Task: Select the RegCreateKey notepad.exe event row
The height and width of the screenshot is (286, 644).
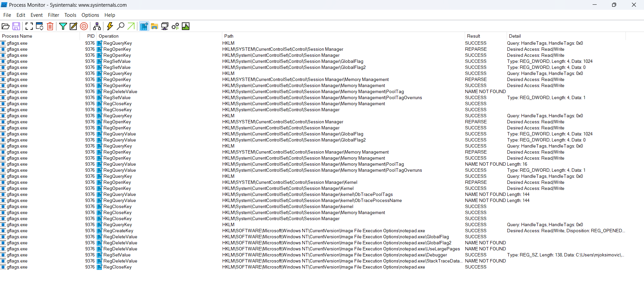Action: point(235,231)
